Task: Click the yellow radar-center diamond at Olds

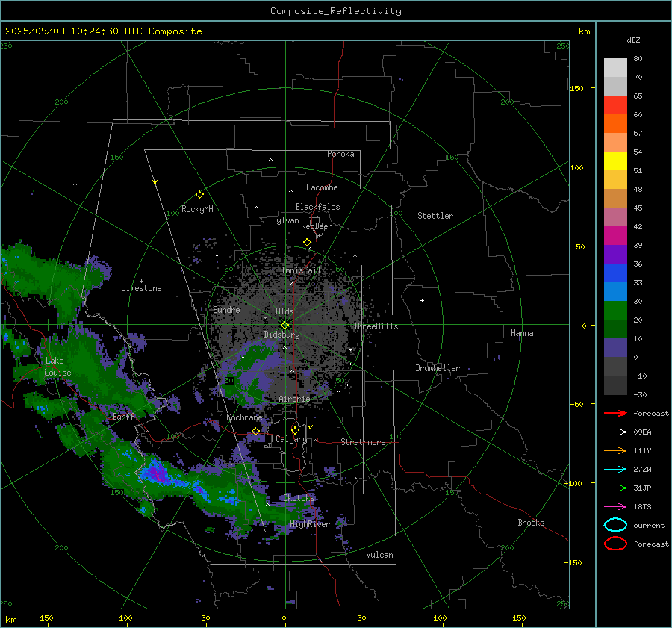Action: [284, 326]
